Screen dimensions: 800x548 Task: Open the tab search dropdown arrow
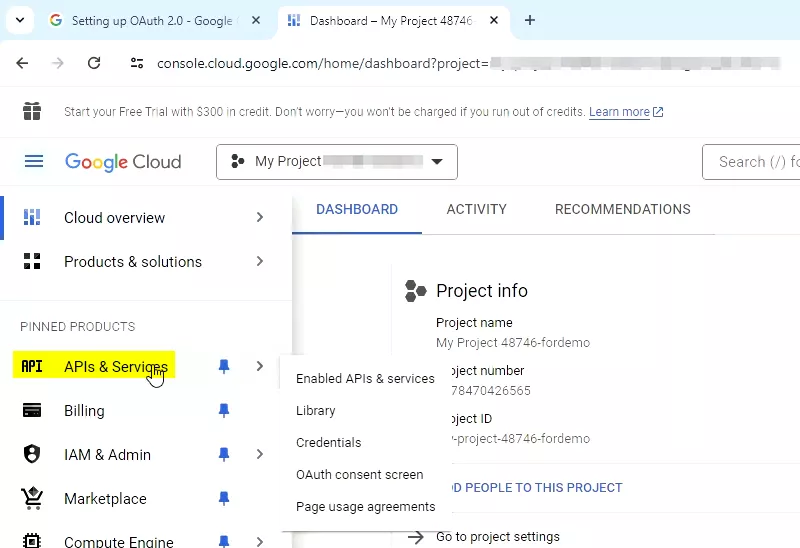[20, 20]
